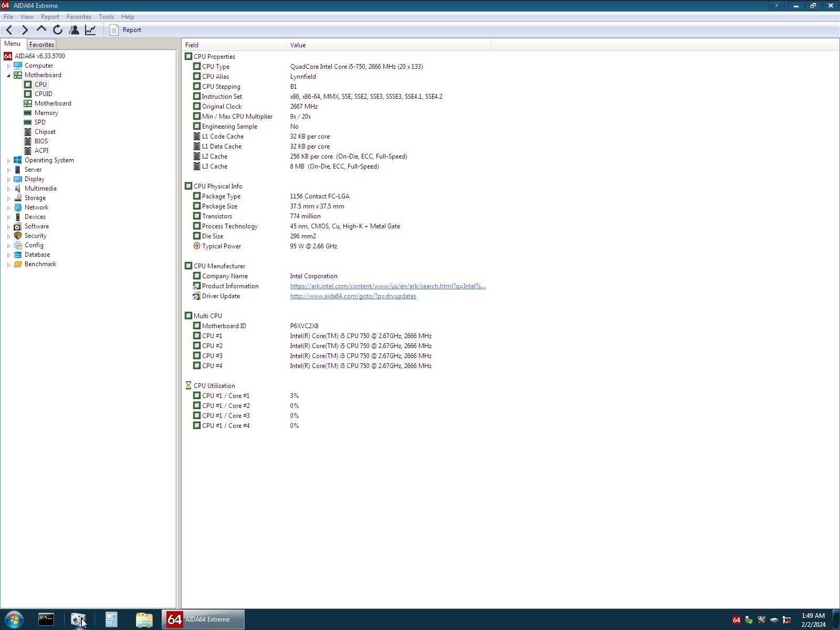
Task: Expand the Benchmark tree node
Action: 8,265
